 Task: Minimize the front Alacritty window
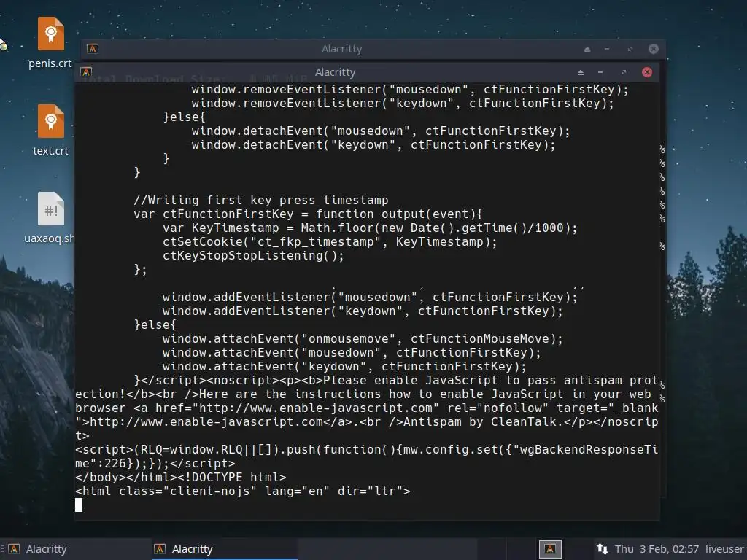tap(600, 72)
